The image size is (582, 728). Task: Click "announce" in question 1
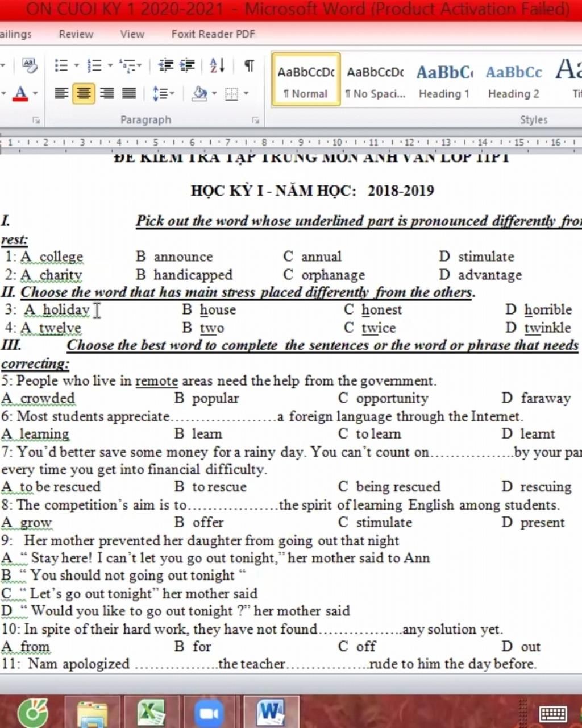pyautogui.click(x=183, y=257)
